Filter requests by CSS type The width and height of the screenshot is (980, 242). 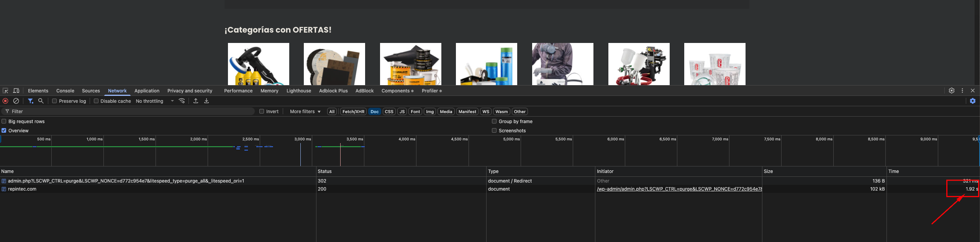tap(389, 112)
